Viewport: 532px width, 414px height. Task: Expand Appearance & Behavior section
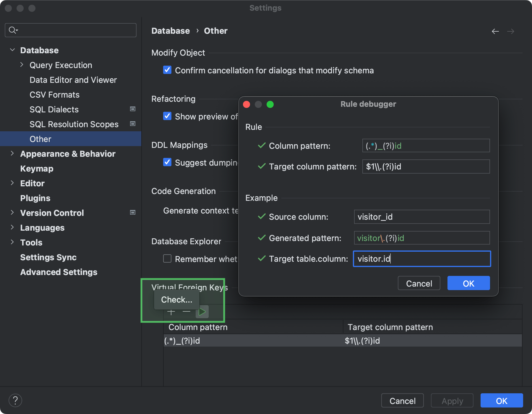pos(12,153)
